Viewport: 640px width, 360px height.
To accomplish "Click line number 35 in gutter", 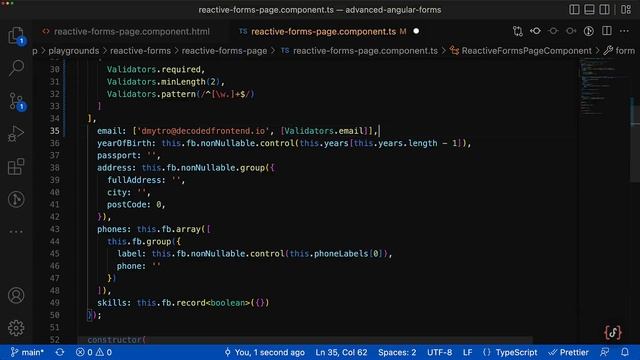I will (55, 131).
